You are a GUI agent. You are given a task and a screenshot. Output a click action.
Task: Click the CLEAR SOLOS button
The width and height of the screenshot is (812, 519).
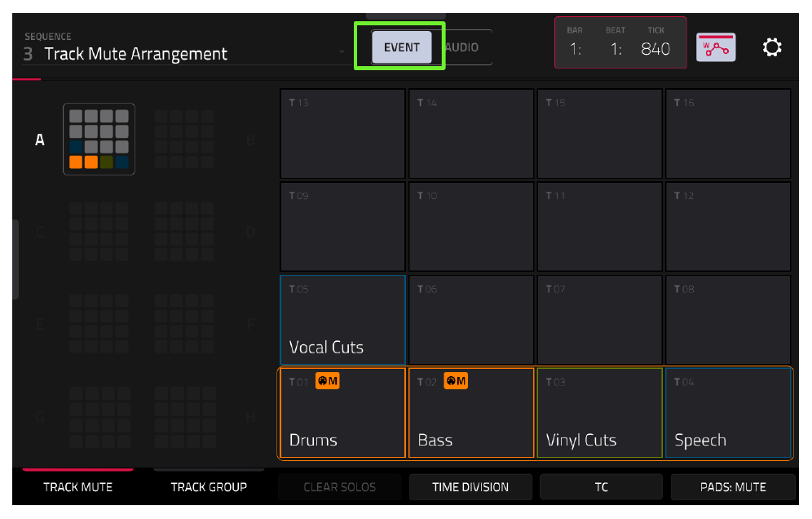click(x=340, y=487)
